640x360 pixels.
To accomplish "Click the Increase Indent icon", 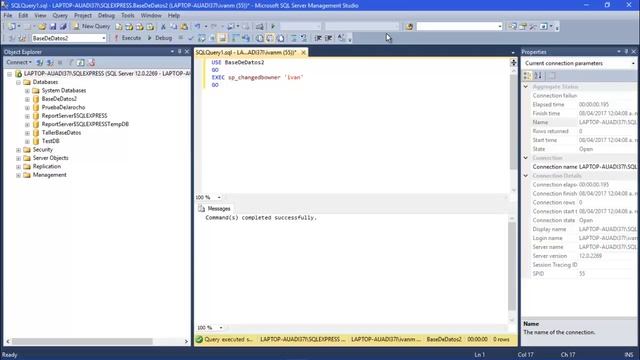I will [x=329, y=38].
